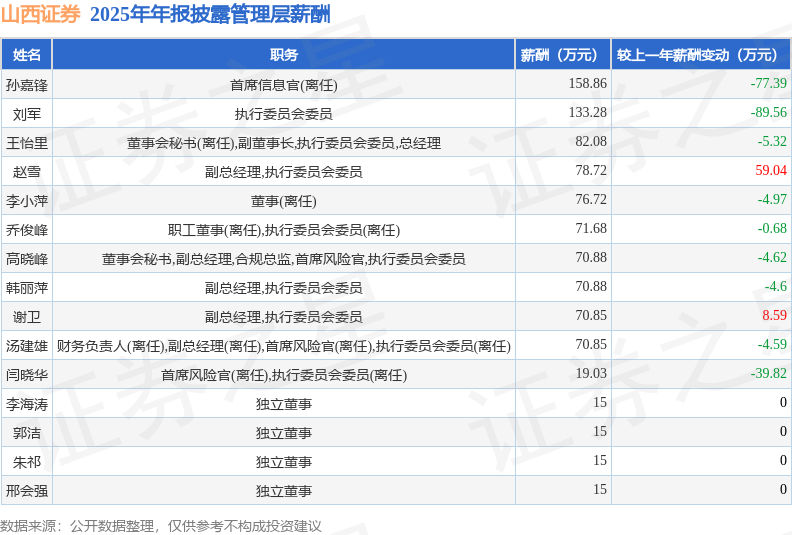Click salary value 133.28
The image size is (792, 535).
(587, 112)
